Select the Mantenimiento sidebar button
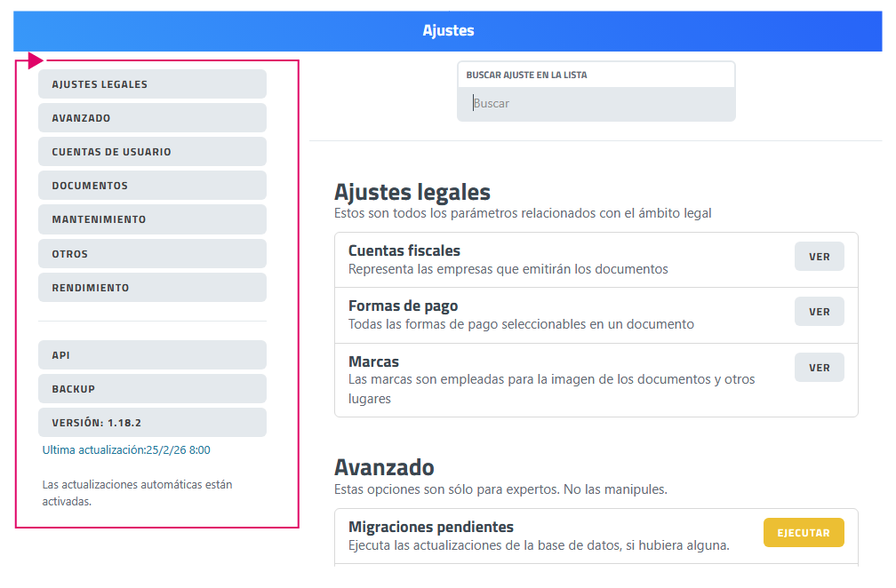896x588 pixels. pyautogui.click(x=152, y=219)
